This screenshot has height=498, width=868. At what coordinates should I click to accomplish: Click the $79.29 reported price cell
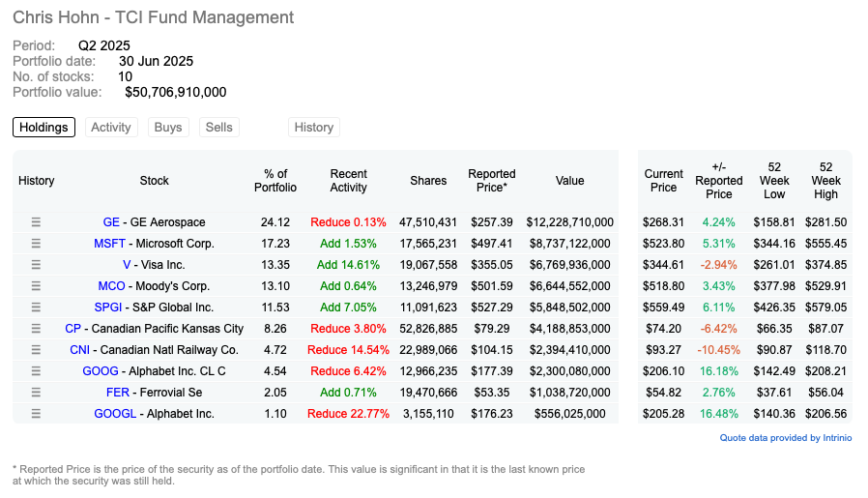(492, 329)
